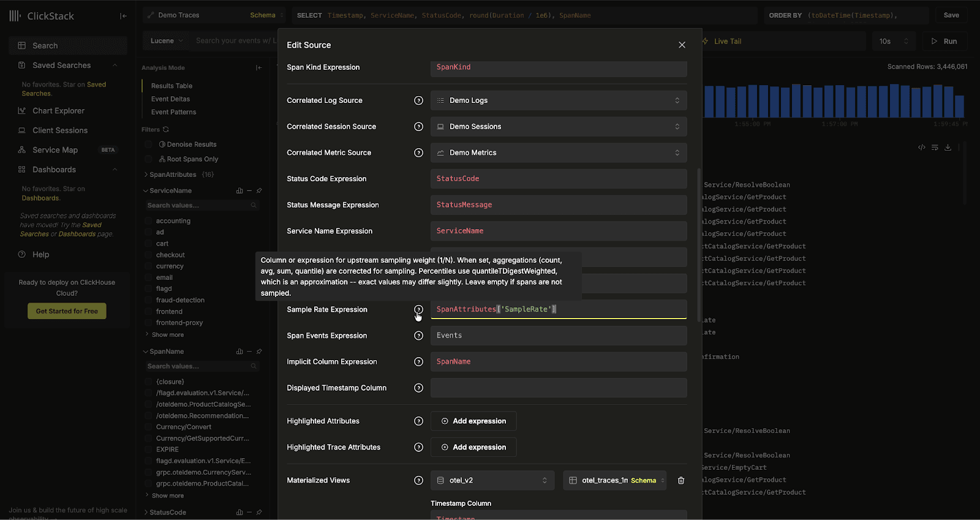Viewport: 980px width, 520px height.
Task: Click the Displayed Timestamp Column field
Action: pos(558,388)
